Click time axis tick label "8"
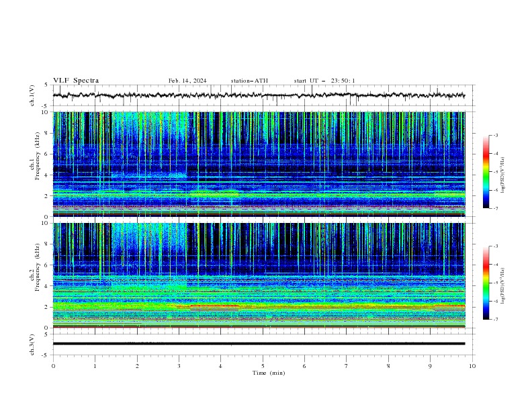 [x=388, y=366]
